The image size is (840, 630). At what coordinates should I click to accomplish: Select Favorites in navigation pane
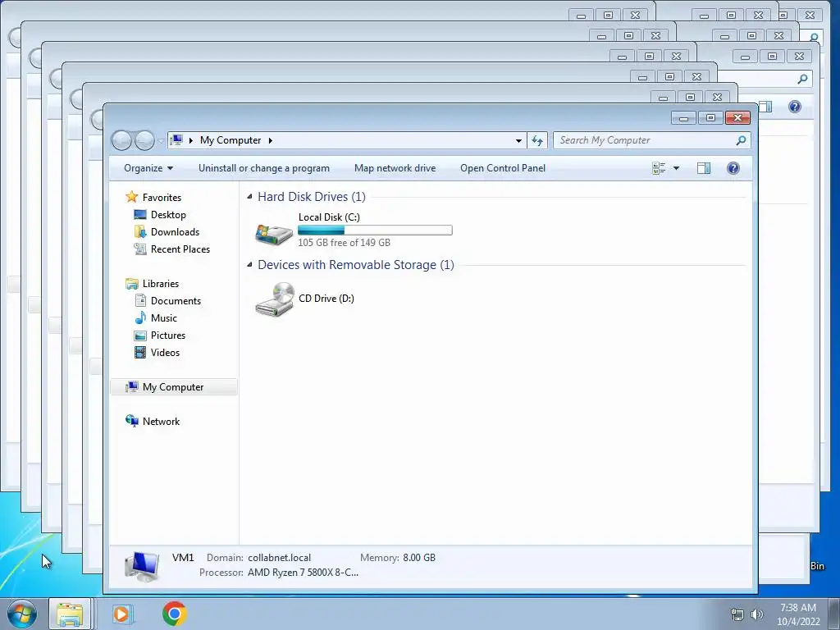click(x=162, y=197)
